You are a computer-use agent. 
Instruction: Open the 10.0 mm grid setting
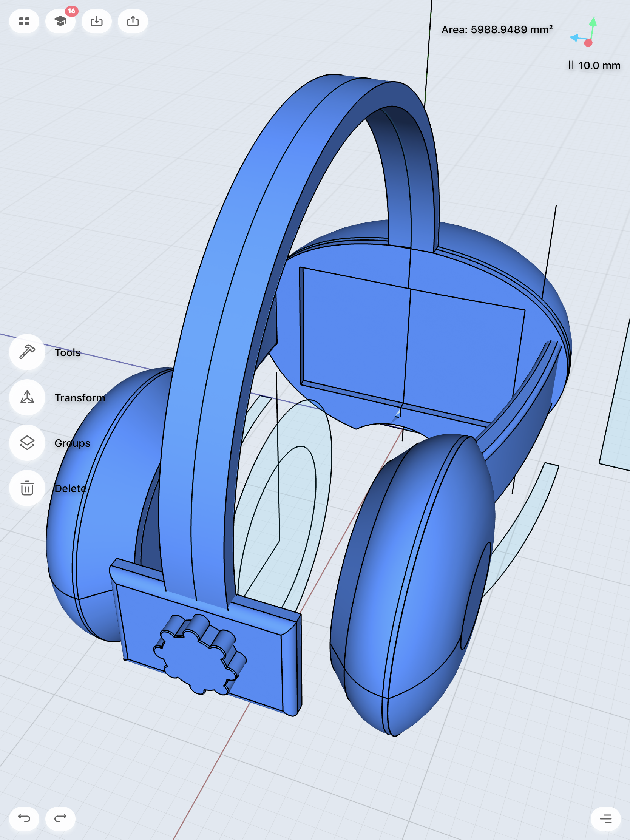pyautogui.click(x=593, y=65)
